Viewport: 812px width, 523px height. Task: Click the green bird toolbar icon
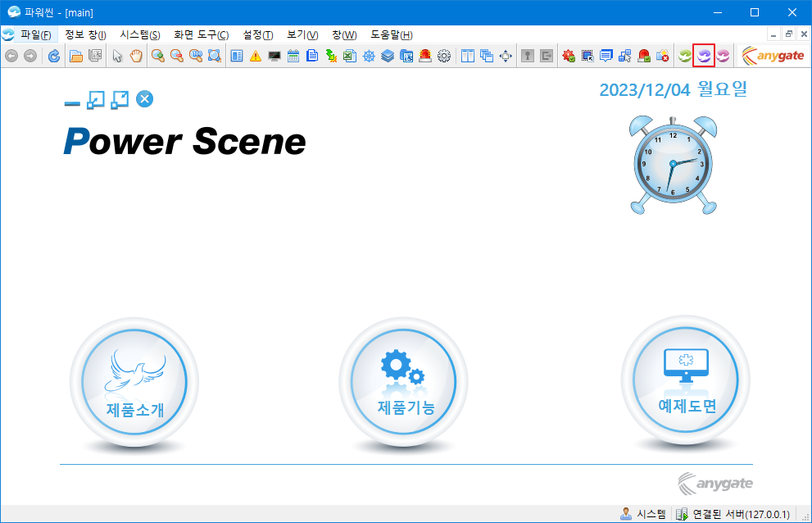685,56
